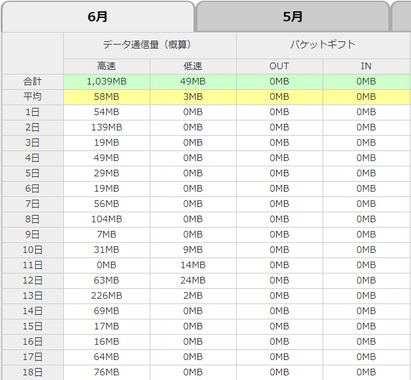This screenshot has width=411, height=380.
Task: Click the 1日 row label
Action: click(x=33, y=112)
